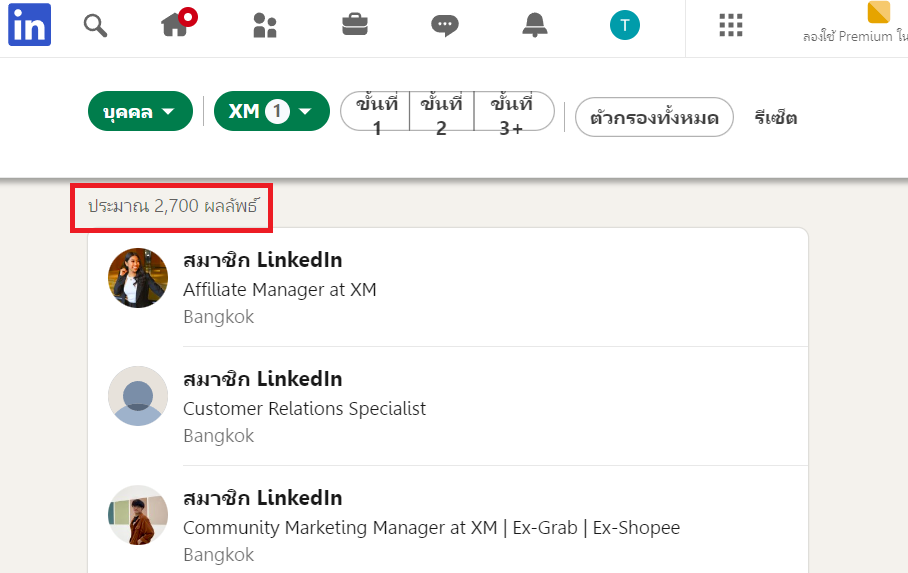The height and width of the screenshot is (573, 908).
Task: Open ตัวกรองทั้งหมด all filters button
Action: pos(654,117)
